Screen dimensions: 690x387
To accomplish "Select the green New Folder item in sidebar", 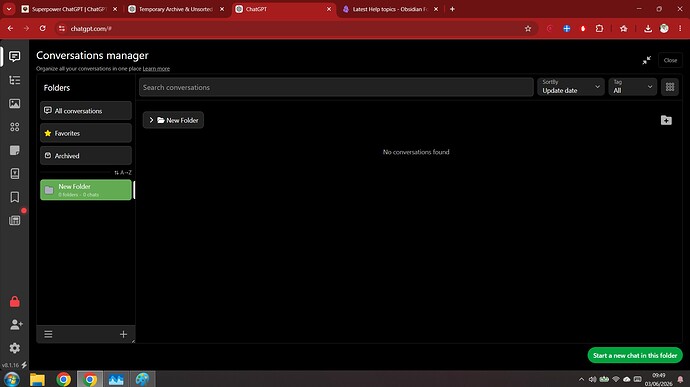I will click(86, 190).
